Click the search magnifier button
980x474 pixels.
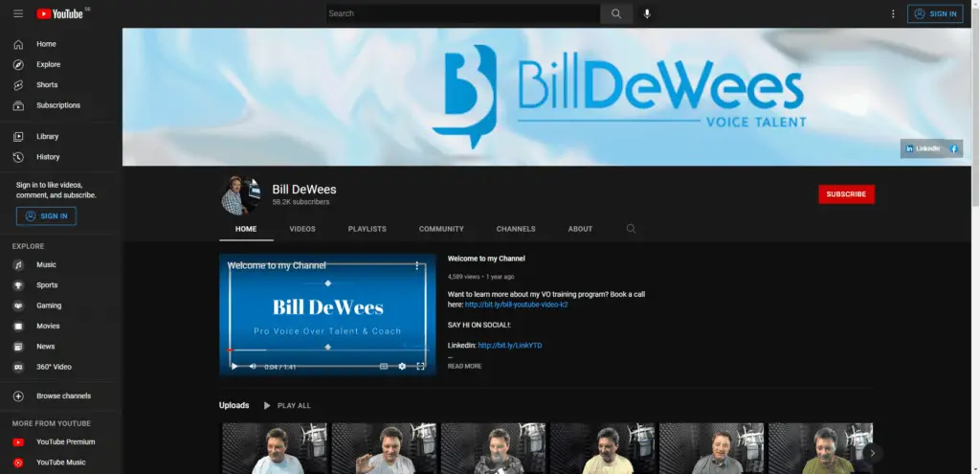click(x=616, y=13)
